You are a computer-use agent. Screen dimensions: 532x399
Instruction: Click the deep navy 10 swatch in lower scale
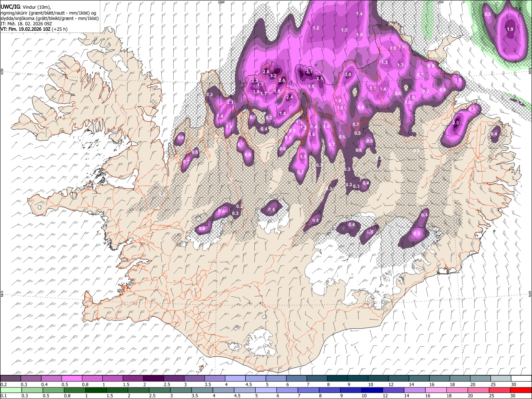(x=372, y=390)
